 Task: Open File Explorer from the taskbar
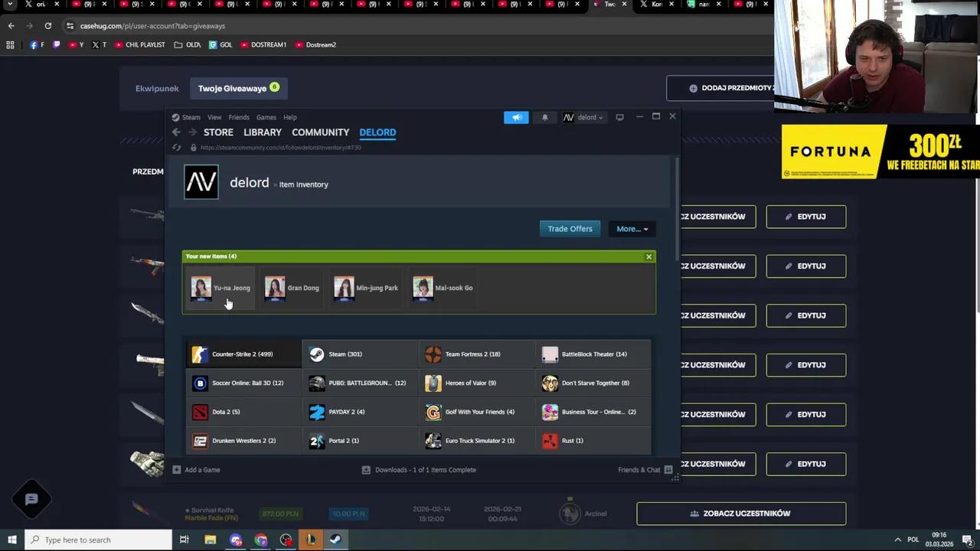(x=210, y=540)
